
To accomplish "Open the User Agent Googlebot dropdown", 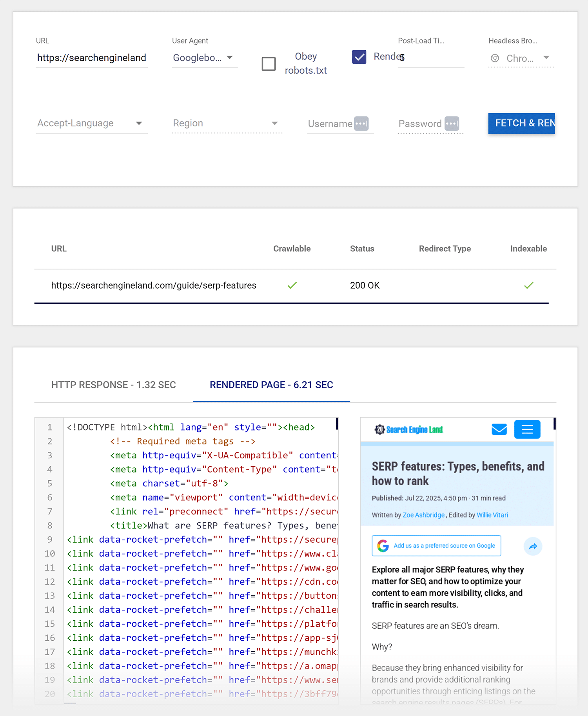I will coord(205,58).
